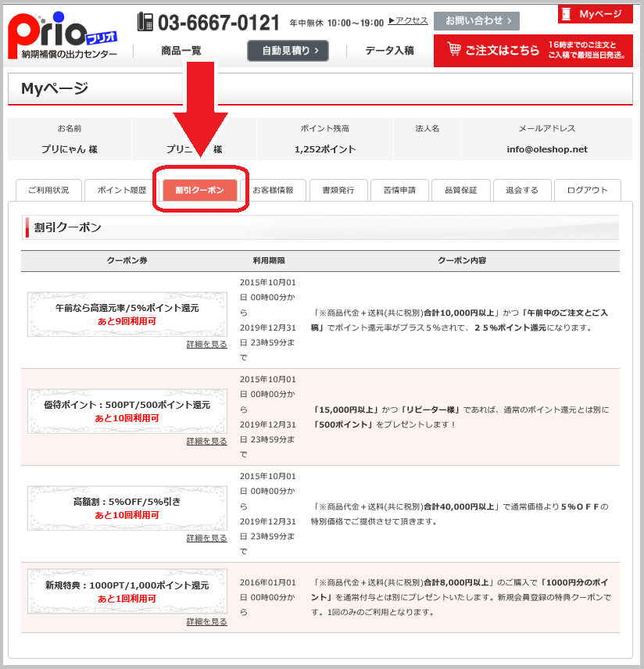The height and width of the screenshot is (669, 644).
Task: Click the メールアドレス label
Action: [547, 128]
